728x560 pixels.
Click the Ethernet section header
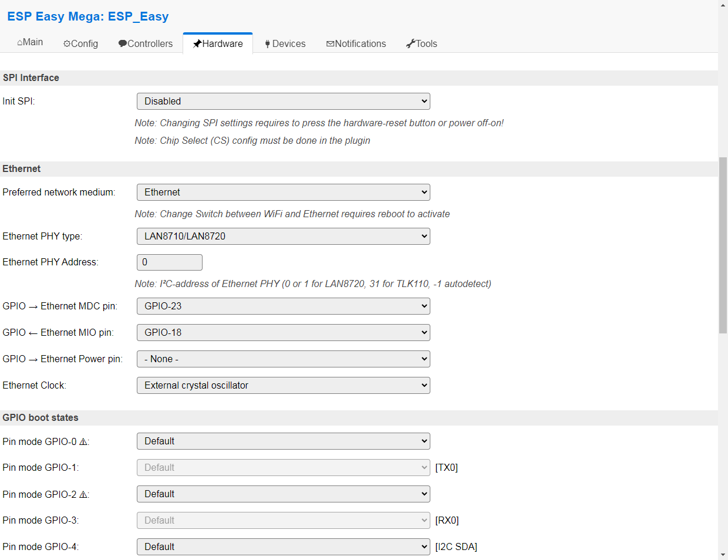pos(359,169)
